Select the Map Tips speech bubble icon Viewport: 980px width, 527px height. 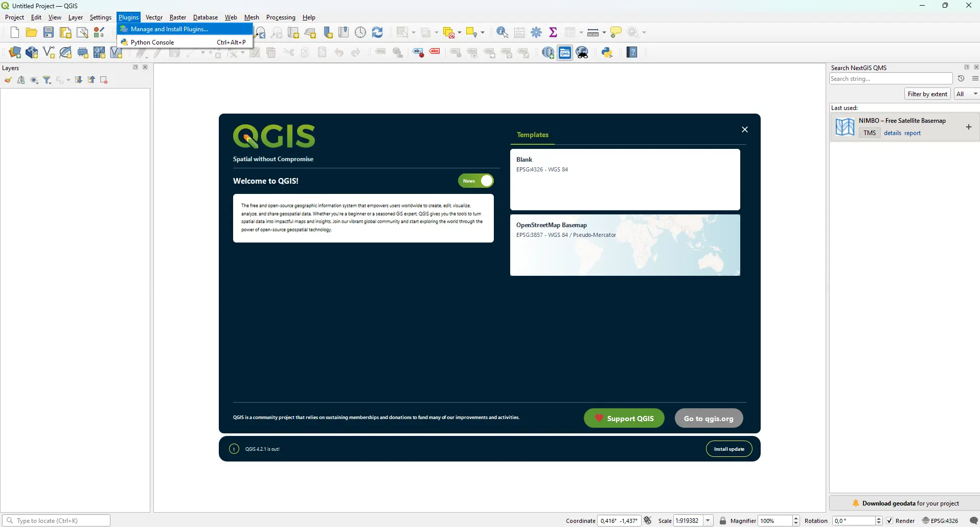point(616,33)
